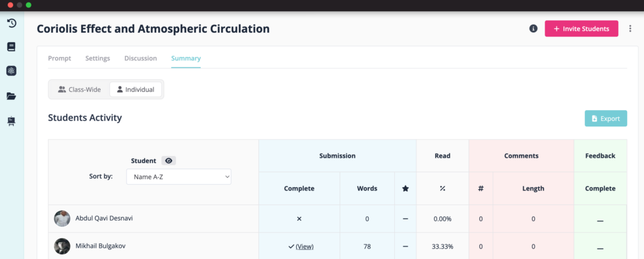644x259 pixels.
Task: Switch to Class-Wide view
Action: point(79,89)
